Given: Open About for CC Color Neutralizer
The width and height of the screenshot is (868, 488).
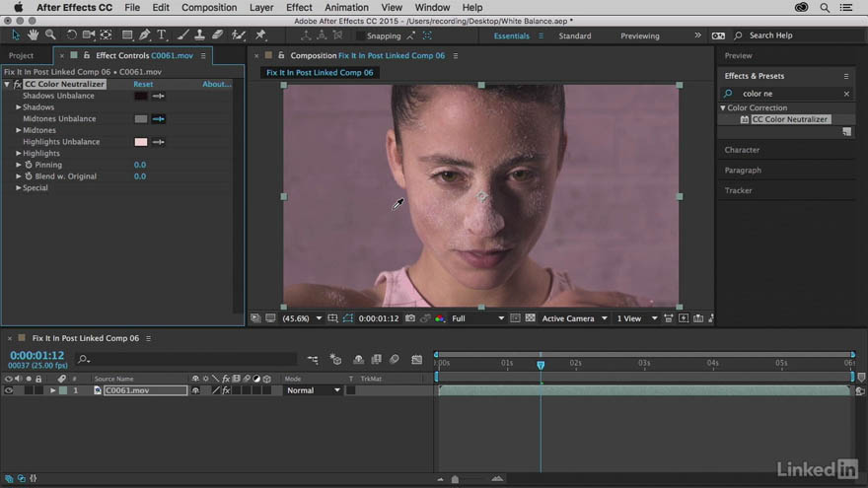Looking at the screenshot, I should click(216, 84).
